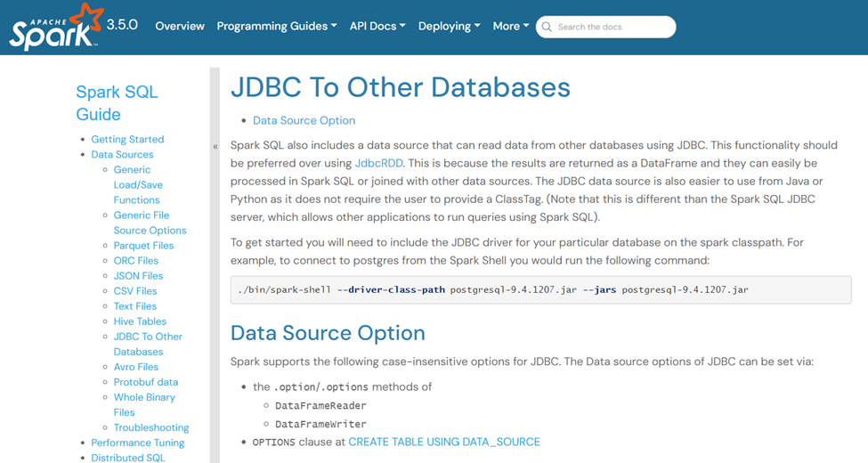Click the Apache Spark logo
868x463 pixels.
55,27
